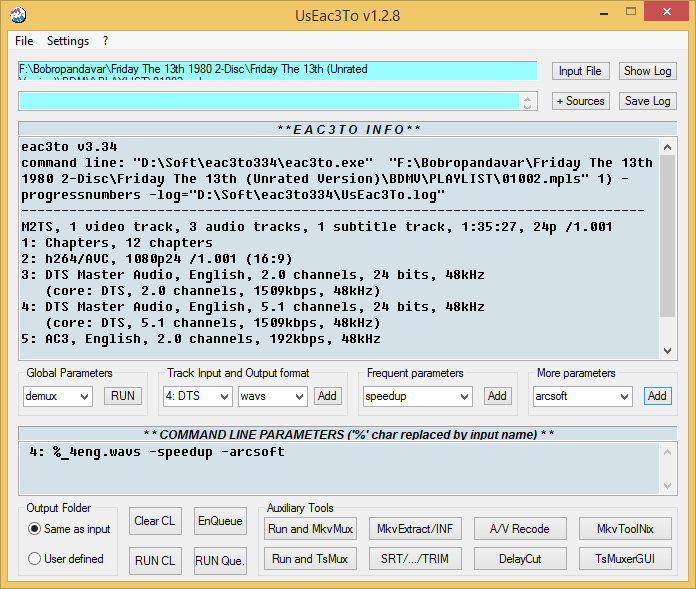The width and height of the screenshot is (696, 589).
Task: Click line '1: Chapters, 12 chapters'
Action: tap(117, 243)
